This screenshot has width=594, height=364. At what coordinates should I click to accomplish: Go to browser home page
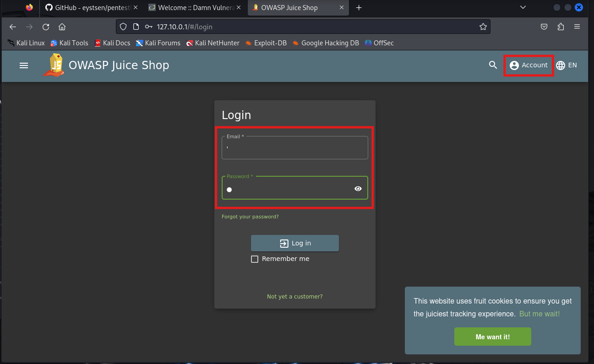[x=62, y=27]
